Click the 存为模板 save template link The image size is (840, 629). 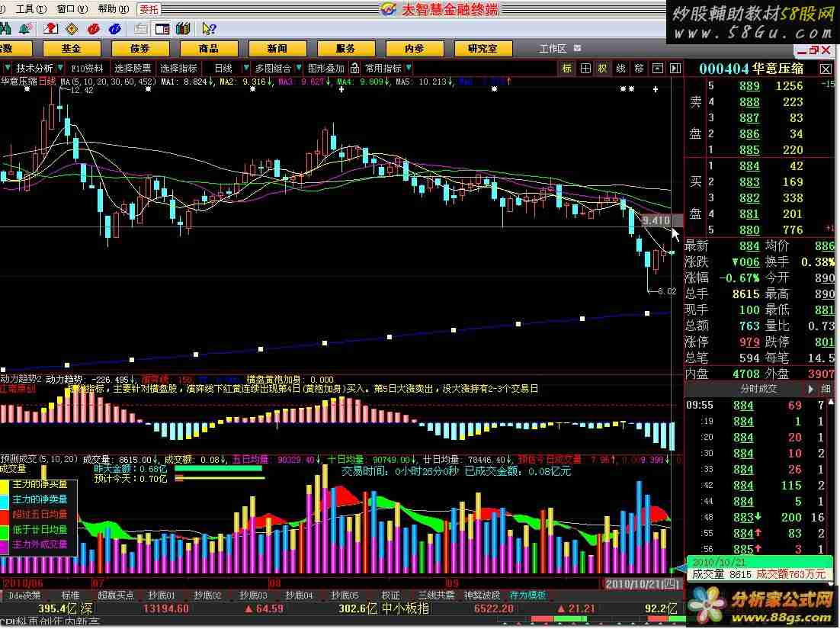pos(527,595)
